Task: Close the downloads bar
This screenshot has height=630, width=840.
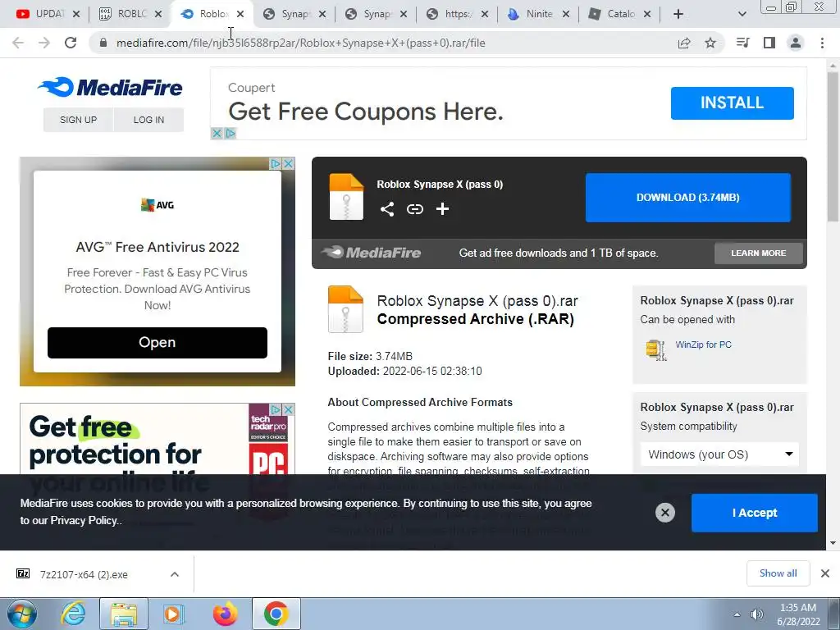Action: coord(825,573)
